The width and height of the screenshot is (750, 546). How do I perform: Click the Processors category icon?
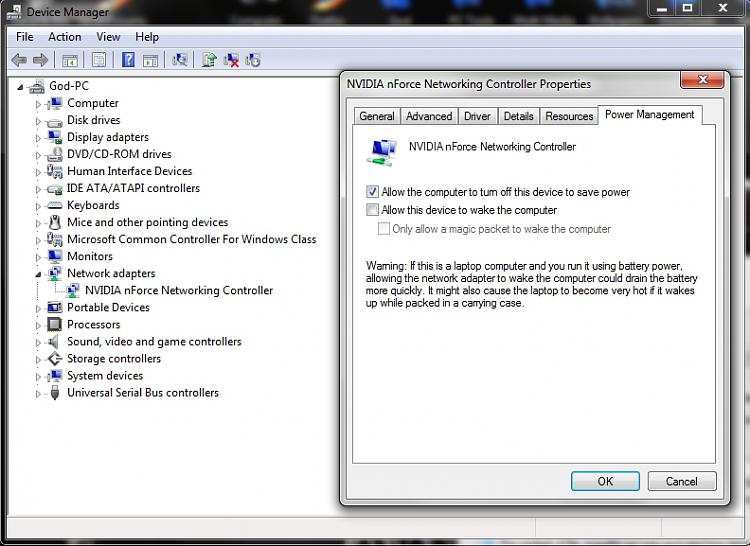tap(55, 325)
